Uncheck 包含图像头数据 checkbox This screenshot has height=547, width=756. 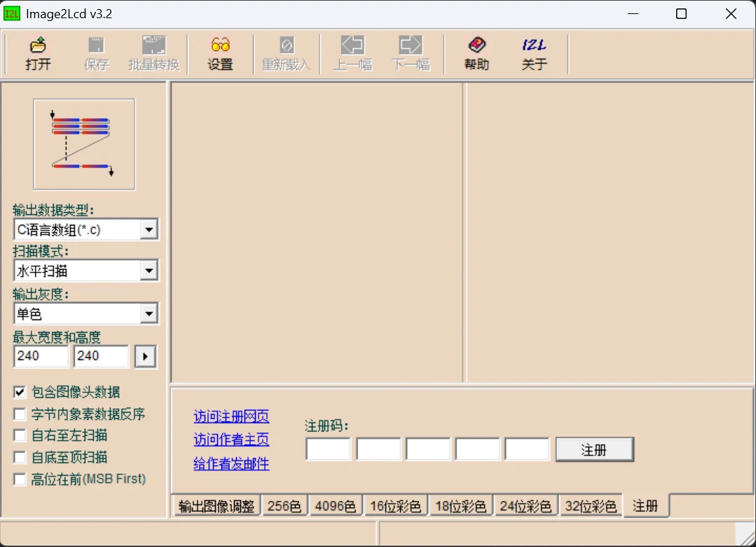pos(20,392)
